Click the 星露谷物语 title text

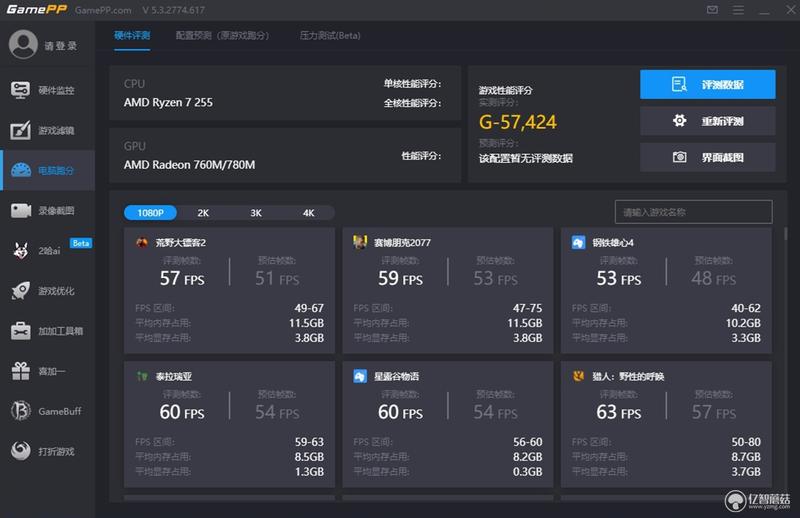[396, 377]
